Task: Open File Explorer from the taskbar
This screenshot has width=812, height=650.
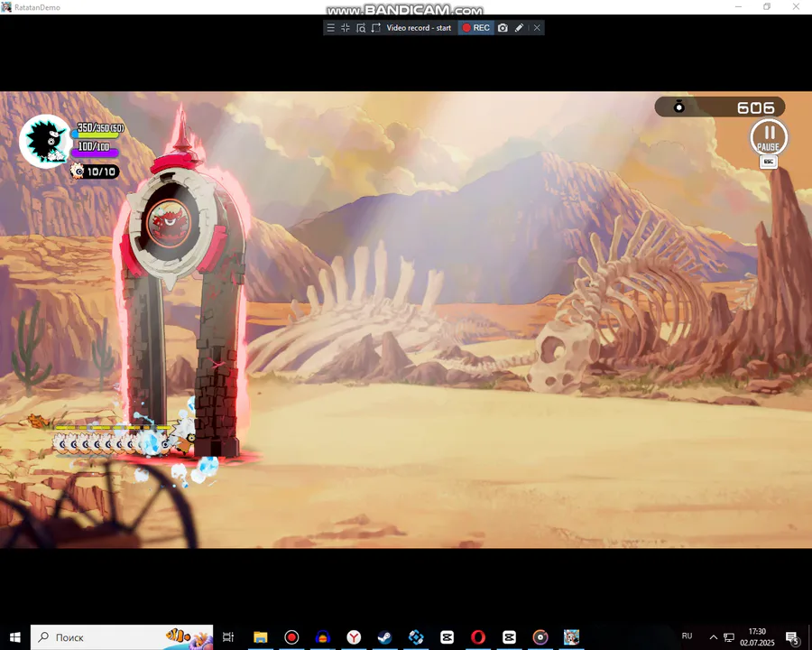Action: click(x=261, y=637)
